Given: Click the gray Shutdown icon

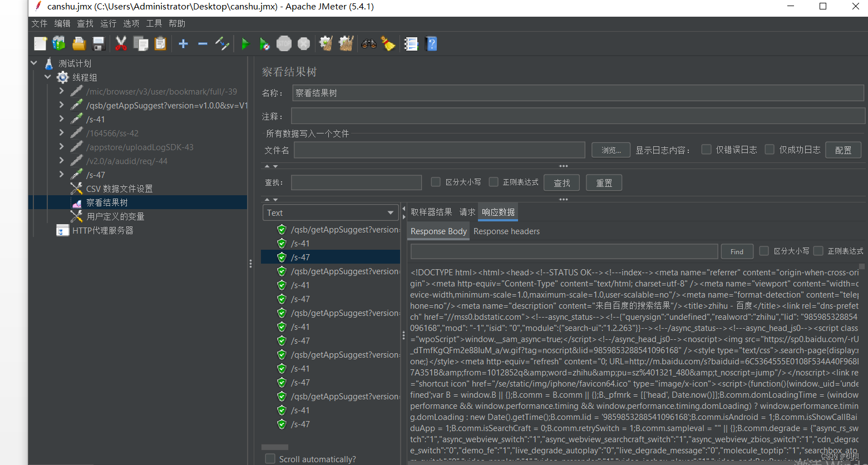Looking at the screenshot, I should 304,43.
